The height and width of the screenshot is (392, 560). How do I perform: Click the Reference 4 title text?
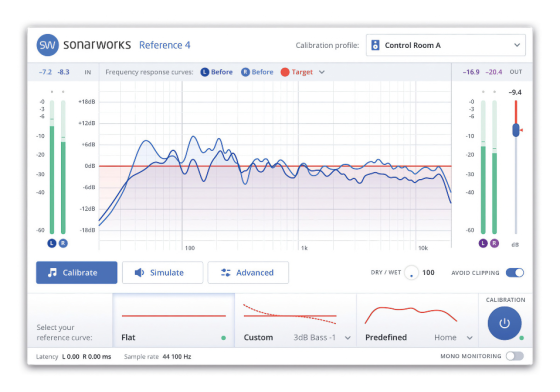(x=165, y=45)
